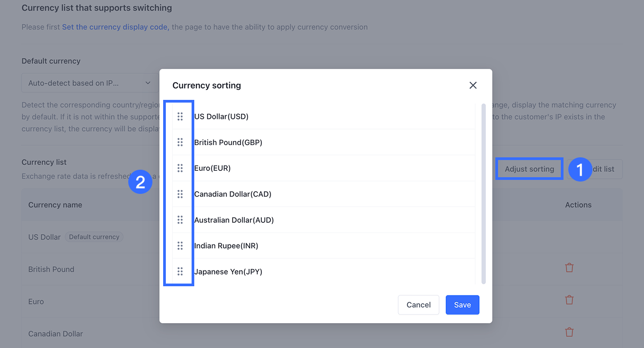Delete Euro using trash icon
This screenshot has height=348, width=644.
569,300
